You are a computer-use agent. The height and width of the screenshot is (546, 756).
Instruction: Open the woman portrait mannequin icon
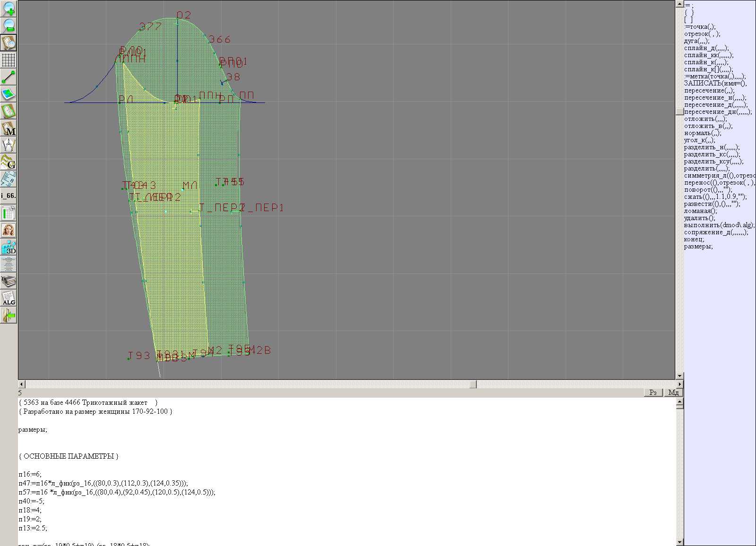9,230
